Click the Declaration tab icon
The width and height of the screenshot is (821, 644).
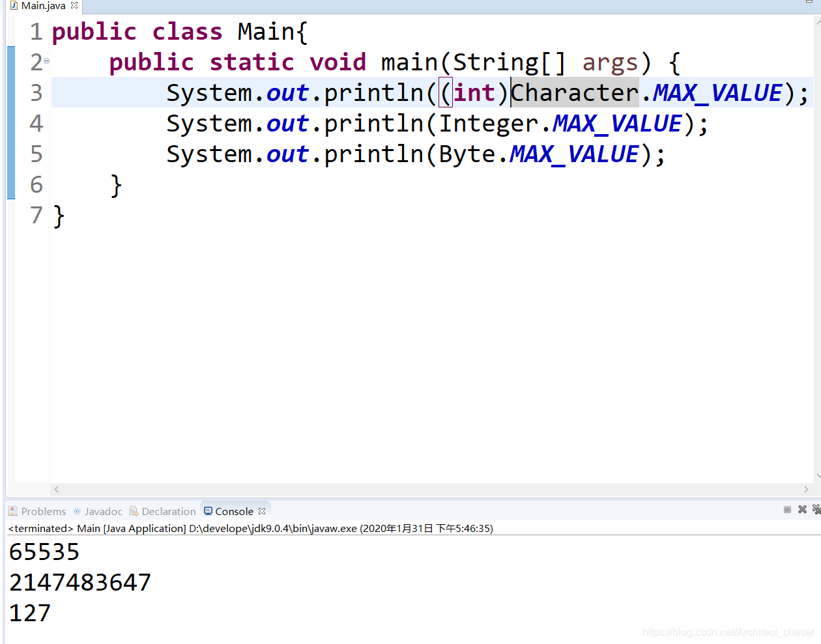click(134, 511)
